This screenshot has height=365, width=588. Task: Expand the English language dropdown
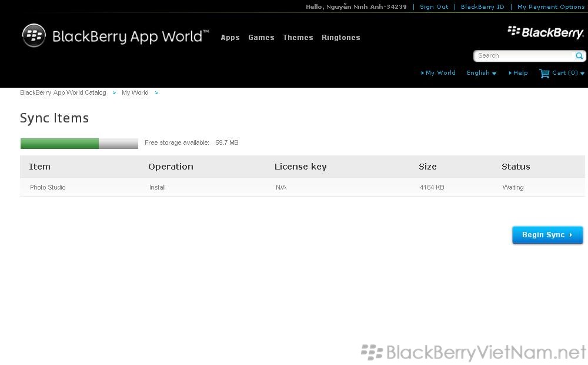click(x=482, y=73)
